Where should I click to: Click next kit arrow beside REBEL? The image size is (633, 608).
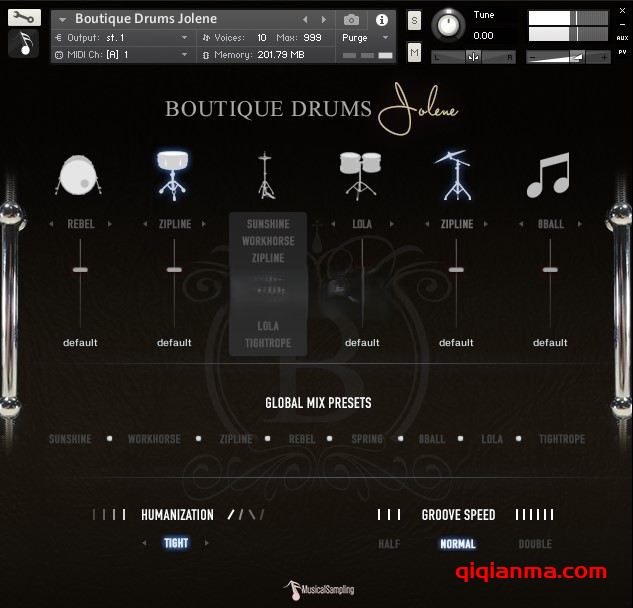(110, 224)
